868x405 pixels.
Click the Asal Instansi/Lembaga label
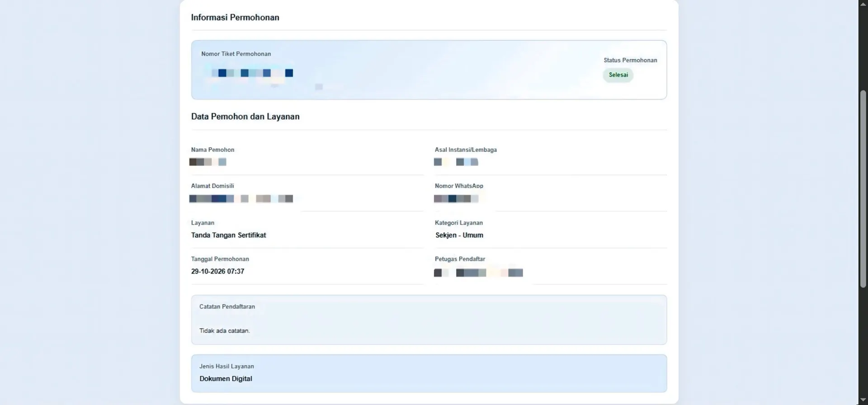466,150
